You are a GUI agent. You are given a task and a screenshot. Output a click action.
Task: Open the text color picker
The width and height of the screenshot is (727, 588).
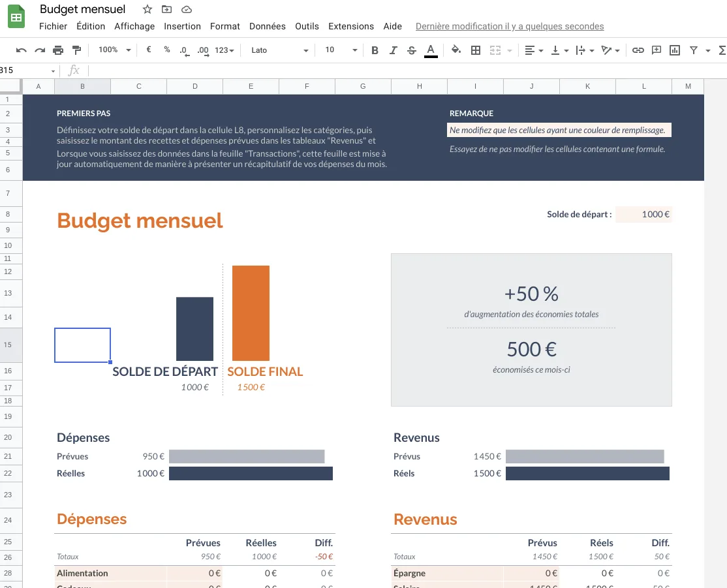431,50
